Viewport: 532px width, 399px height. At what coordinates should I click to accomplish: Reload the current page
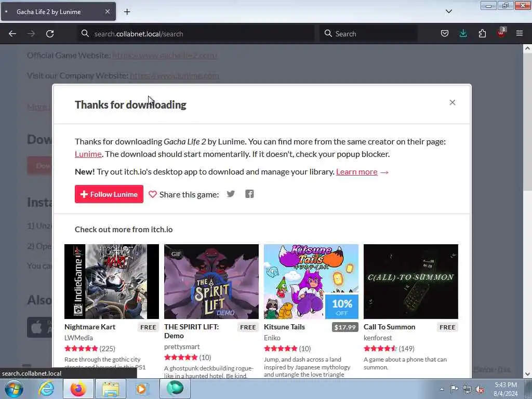pyautogui.click(x=50, y=34)
